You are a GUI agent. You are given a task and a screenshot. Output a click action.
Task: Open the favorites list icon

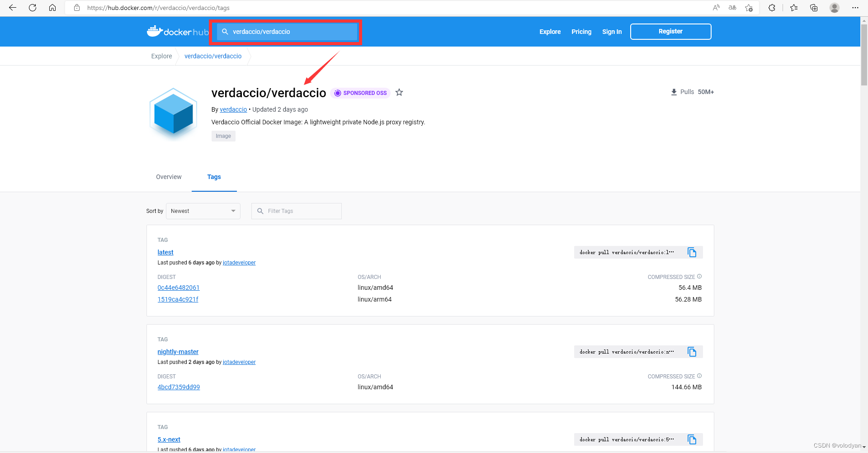click(x=794, y=8)
